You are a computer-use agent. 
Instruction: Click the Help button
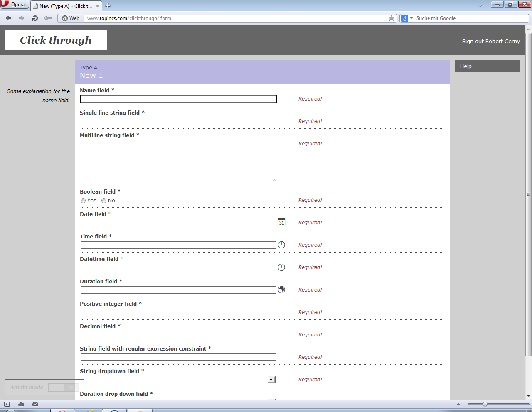click(x=487, y=66)
